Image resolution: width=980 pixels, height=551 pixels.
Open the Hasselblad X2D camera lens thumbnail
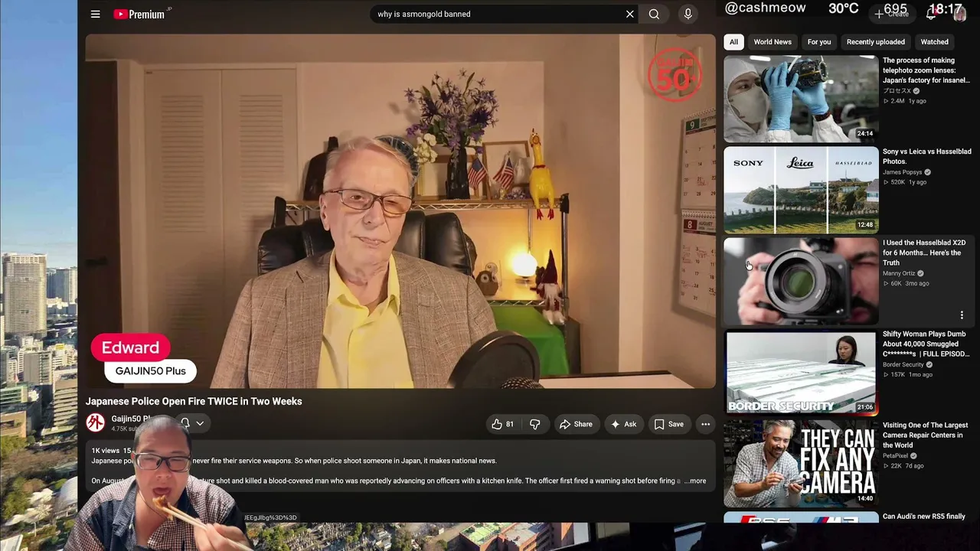tap(801, 281)
